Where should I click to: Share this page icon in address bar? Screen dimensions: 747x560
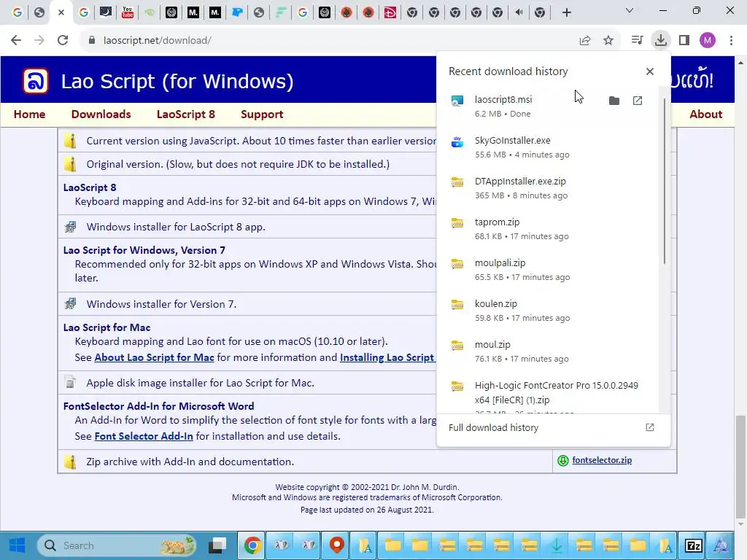pos(585,40)
